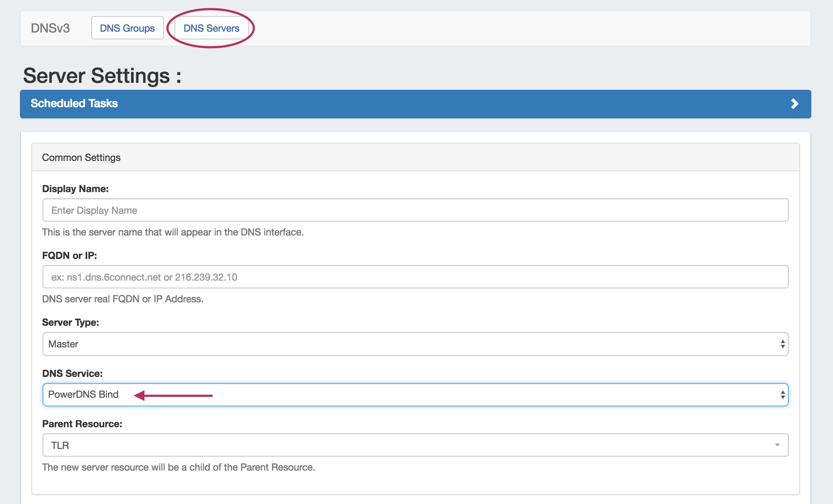This screenshot has width=833, height=504.
Task: Open the DNS Service PowerDNS Bind dropdown
Action: click(x=415, y=395)
